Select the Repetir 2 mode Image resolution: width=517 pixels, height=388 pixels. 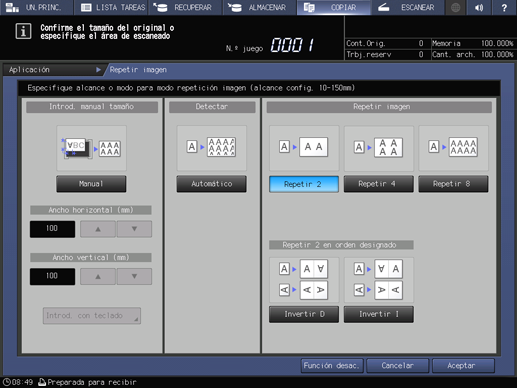click(x=304, y=184)
